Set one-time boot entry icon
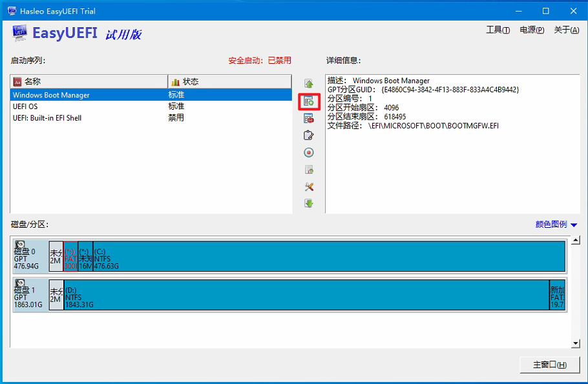The width and height of the screenshot is (588, 384). [x=309, y=152]
